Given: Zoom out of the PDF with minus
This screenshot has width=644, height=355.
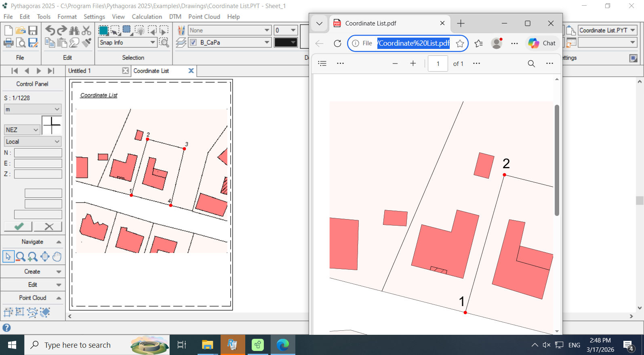Looking at the screenshot, I should point(395,63).
